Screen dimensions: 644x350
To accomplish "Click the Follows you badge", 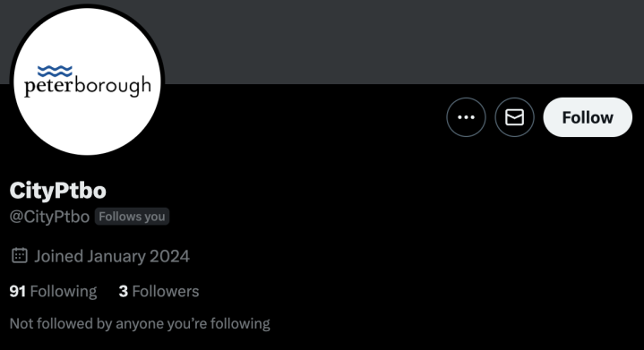I will 132,217.
